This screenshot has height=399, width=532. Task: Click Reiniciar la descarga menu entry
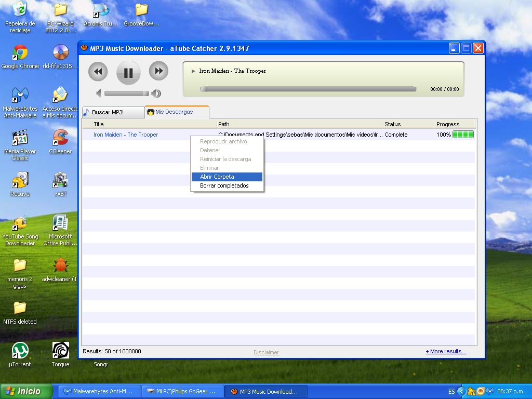tap(227, 159)
